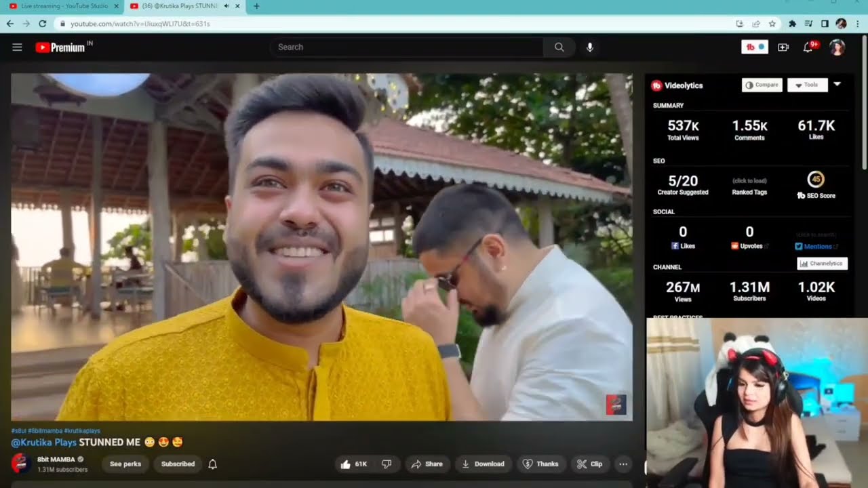This screenshot has width=868, height=488.
Task: Open more actions three-dot menu under video
Action: tap(623, 464)
